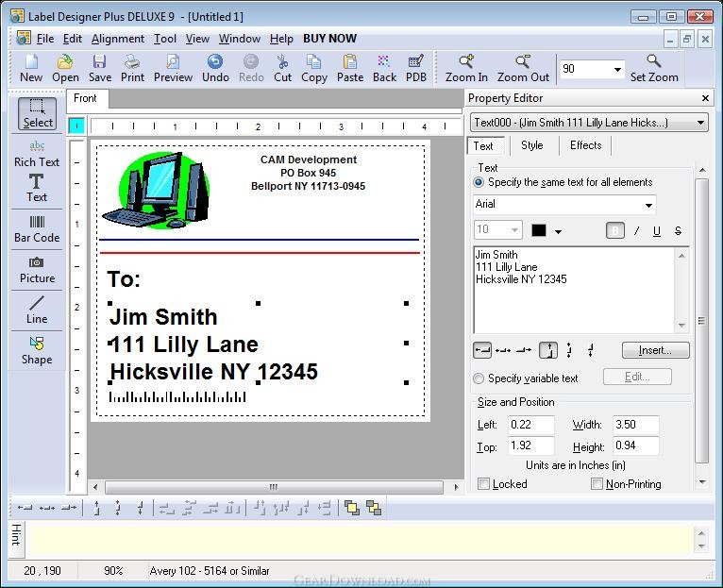Open the Text000 element selector dropdown
Image resolution: width=723 pixels, height=588 pixels.
click(700, 123)
